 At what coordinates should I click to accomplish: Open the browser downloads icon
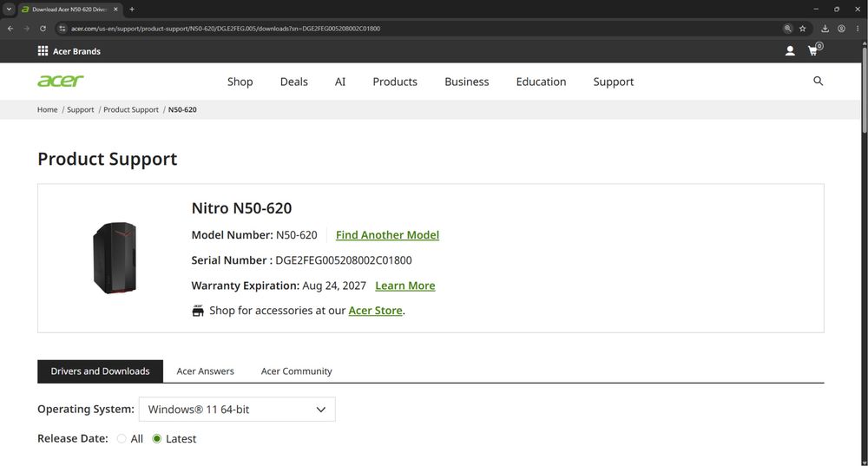(x=825, y=29)
